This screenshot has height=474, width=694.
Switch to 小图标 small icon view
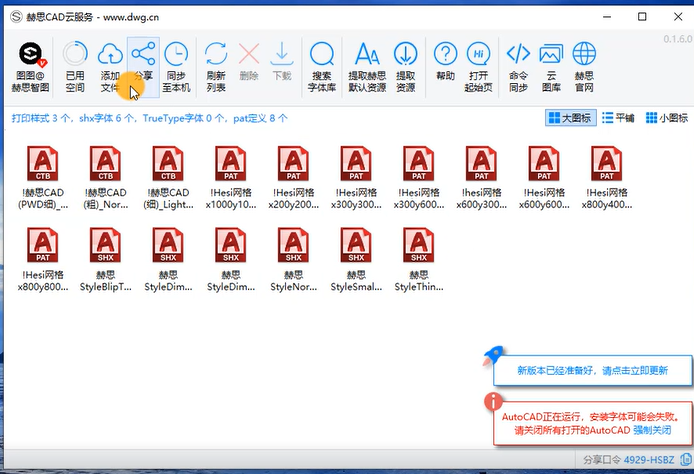pyautogui.click(x=667, y=118)
